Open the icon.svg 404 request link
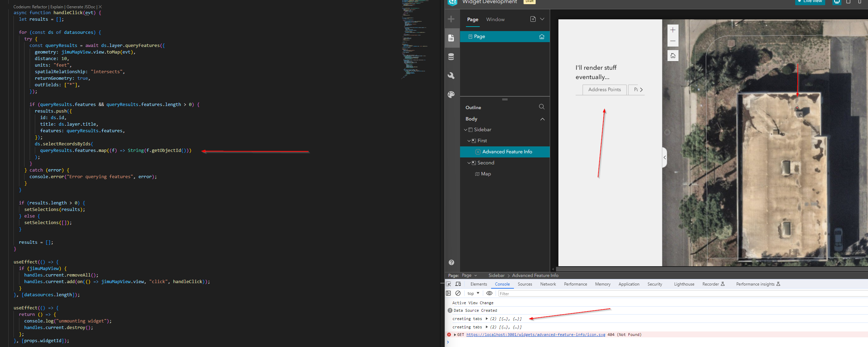This screenshot has width=868, height=347. pyautogui.click(x=536, y=334)
